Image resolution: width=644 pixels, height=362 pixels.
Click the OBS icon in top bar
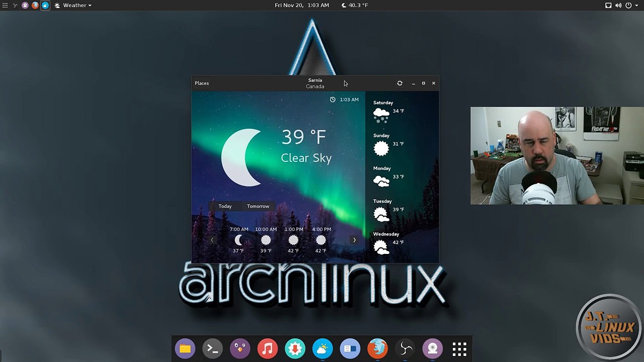pyautogui.click(x=15, y=5)
